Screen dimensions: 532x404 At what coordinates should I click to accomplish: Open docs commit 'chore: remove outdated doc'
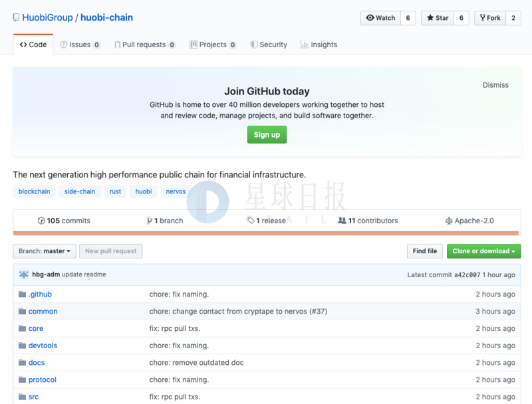tap(196, 363)
